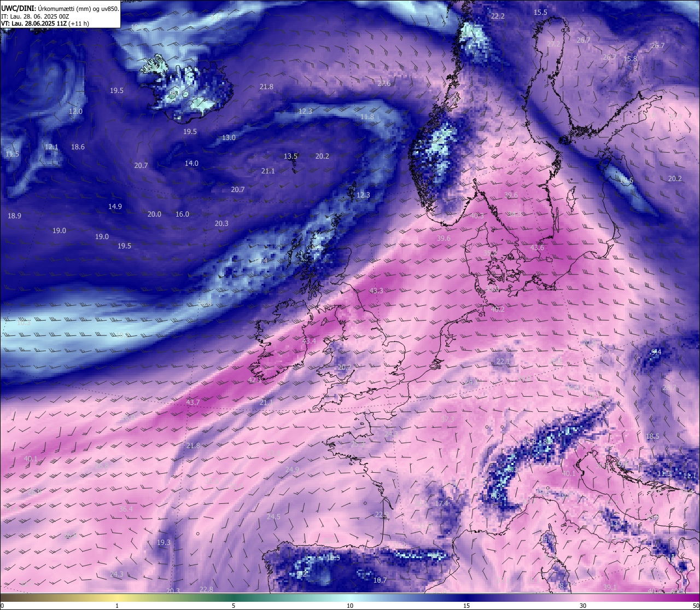
Task: Click the 22.2 value over northern Norway
Action: tap(498, 16)
